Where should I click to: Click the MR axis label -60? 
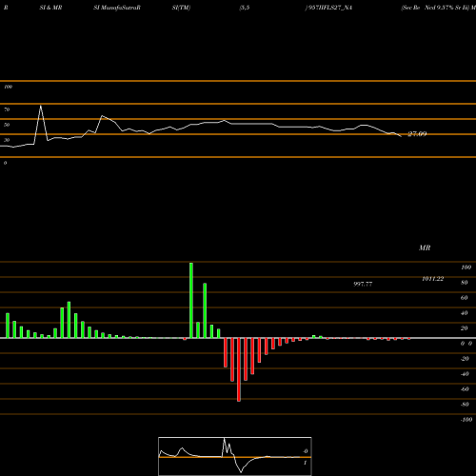point(465,389)
